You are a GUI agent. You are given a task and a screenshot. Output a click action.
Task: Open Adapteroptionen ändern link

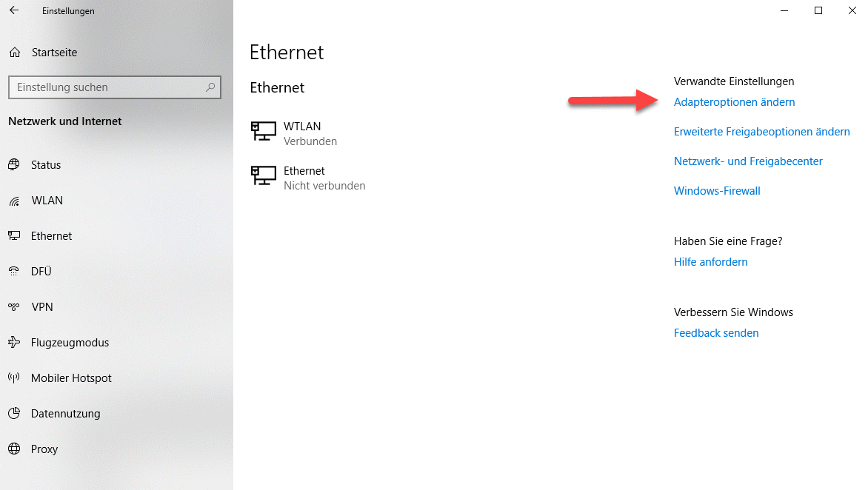pyautogui.click(x=734, y=102)
